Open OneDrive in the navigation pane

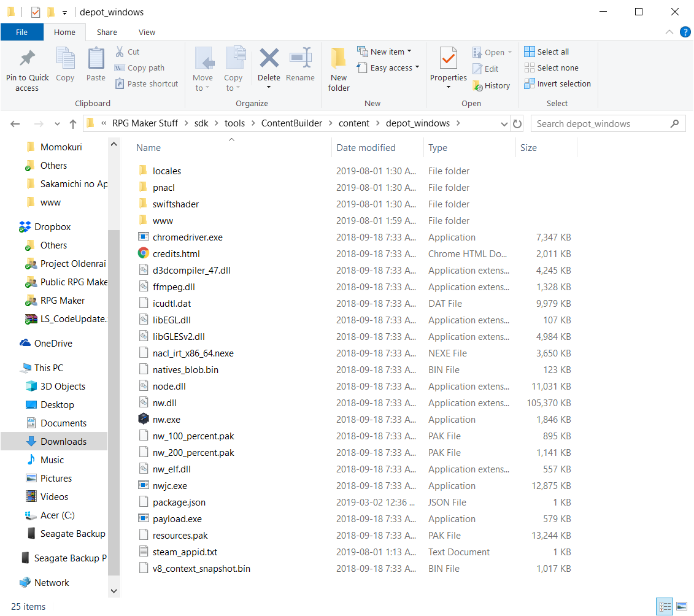[53, 344]
